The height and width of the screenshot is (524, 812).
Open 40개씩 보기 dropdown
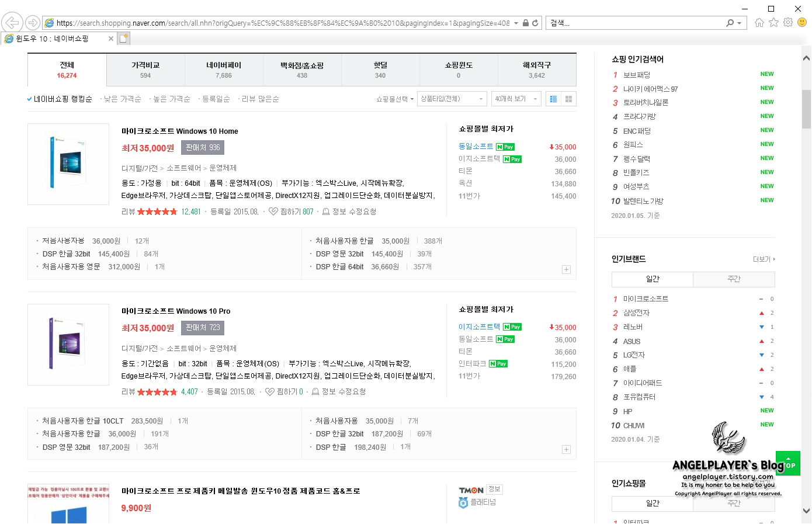click(516, 99)
